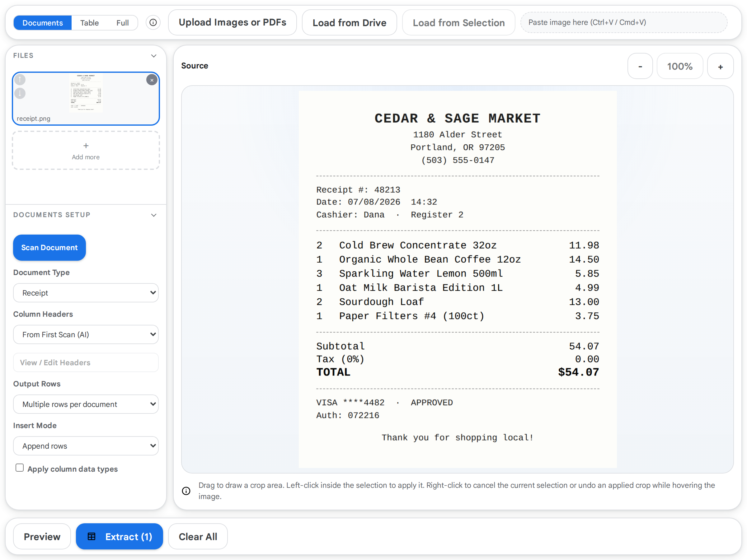Click the Oat Milk Barista Edition 1L item

[421, 287]
